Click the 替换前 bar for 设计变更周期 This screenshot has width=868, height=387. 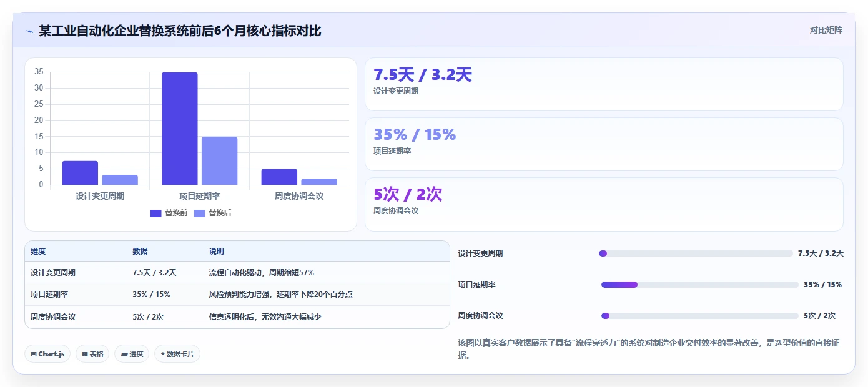point(80,173)
